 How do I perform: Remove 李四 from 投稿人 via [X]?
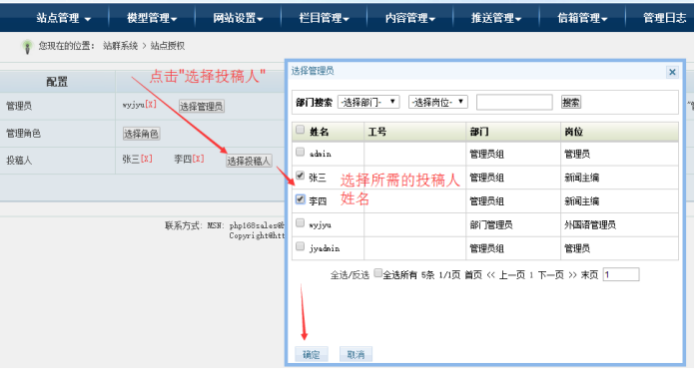[x=198, y=159]
